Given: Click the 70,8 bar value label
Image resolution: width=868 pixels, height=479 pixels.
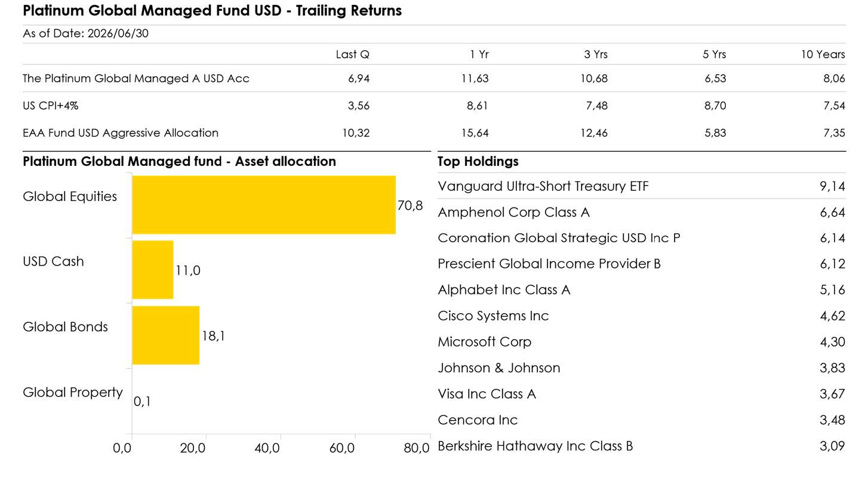Looking at the screenshot, I should click(410, 205).
